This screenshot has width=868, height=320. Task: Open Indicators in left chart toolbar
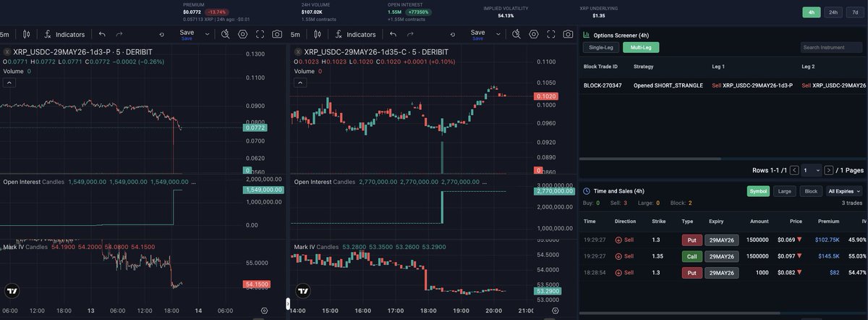64,34
